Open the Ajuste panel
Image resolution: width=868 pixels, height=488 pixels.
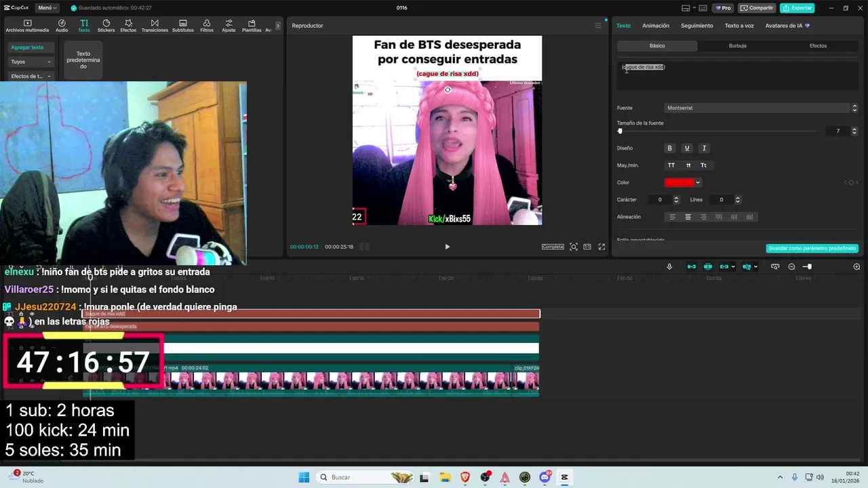click(229, 26)
